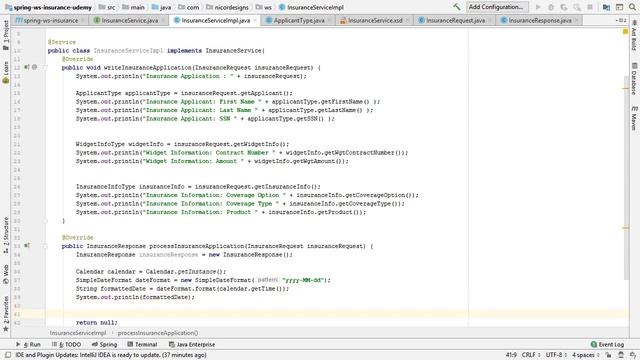Click the Search Everywhere magnifier icon

(632, 7)
